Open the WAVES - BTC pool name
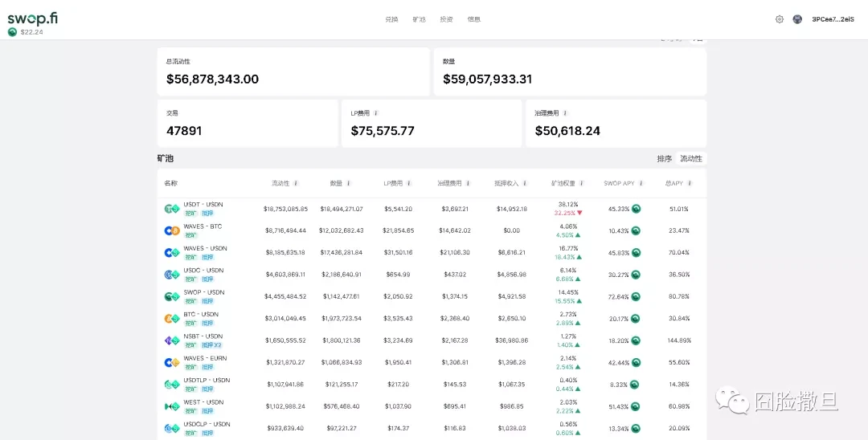The height and width of the screenshot is (440, 868). point(202,226)
